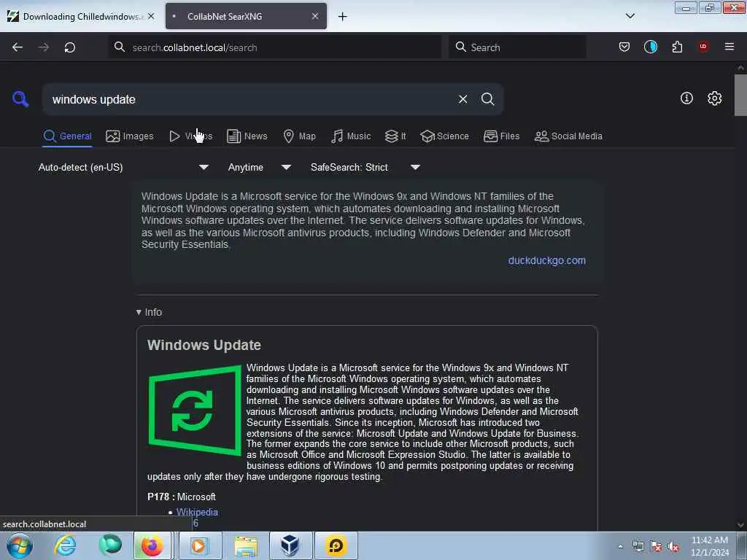Viewport: 747px width, 560px height.
Task: Select the Science search category
Action: [444, 136]
